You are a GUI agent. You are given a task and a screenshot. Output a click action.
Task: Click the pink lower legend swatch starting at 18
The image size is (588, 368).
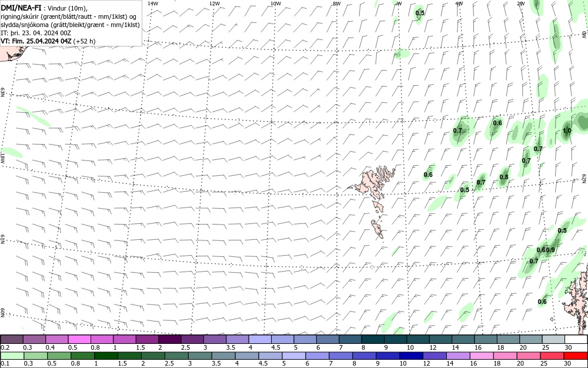tap(505, 356)
